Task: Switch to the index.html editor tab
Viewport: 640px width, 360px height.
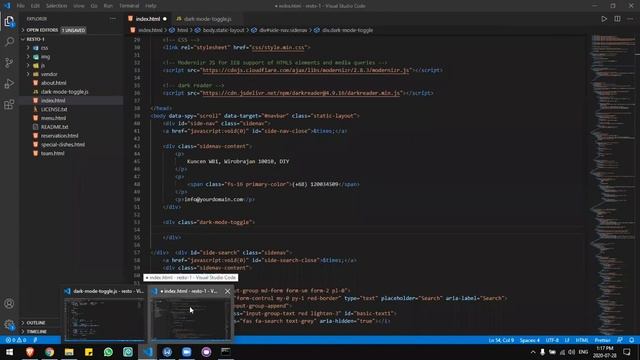Action: coord(148,19)
